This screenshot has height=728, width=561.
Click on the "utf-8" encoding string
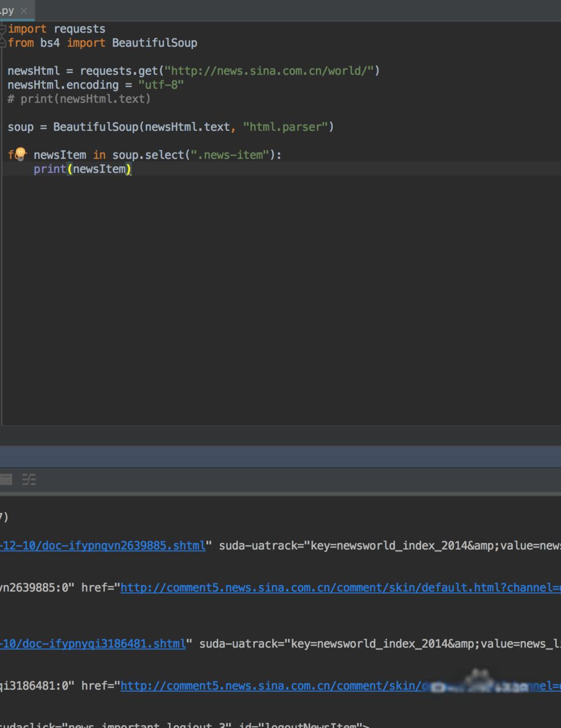pyautogui.click(x=161, y=85)
